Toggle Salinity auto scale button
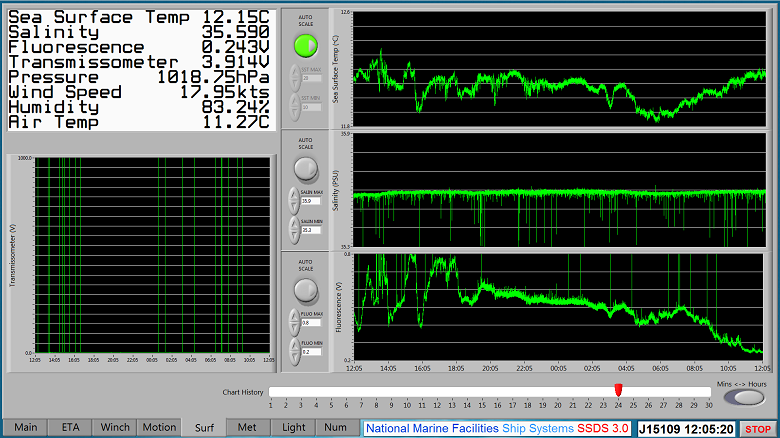This screenshot has width=780, height=438. [x=306, y=167]
